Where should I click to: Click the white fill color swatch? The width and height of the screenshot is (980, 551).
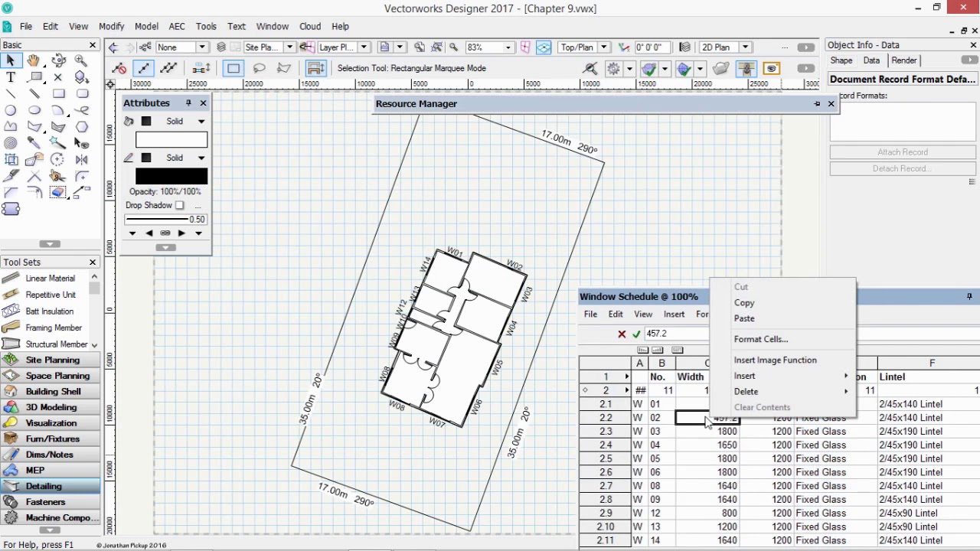[x=171, y=140]
